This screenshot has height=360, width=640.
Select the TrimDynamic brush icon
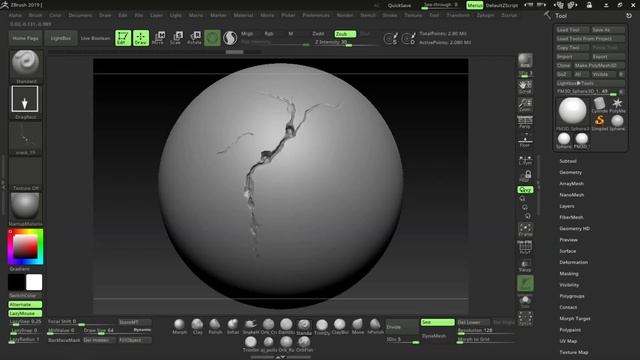coord(322,327)
